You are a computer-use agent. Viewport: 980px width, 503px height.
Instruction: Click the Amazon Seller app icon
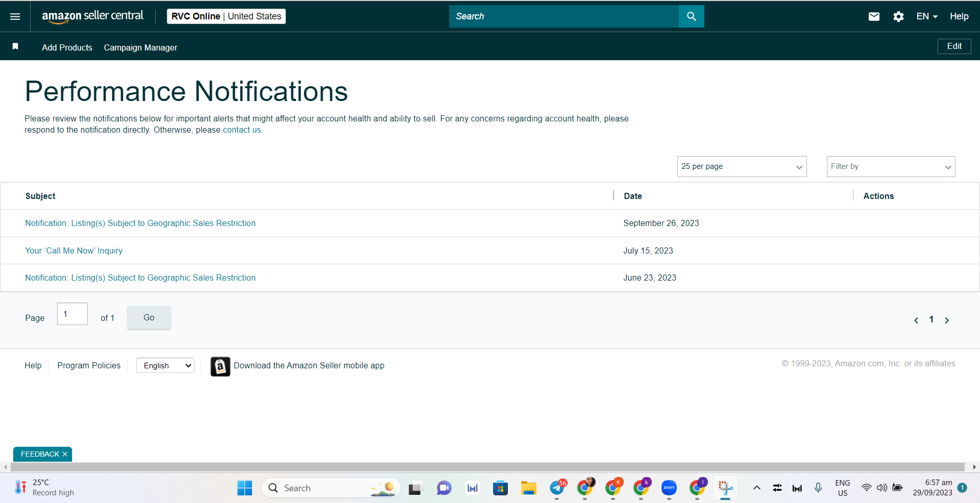coord(220,366)
